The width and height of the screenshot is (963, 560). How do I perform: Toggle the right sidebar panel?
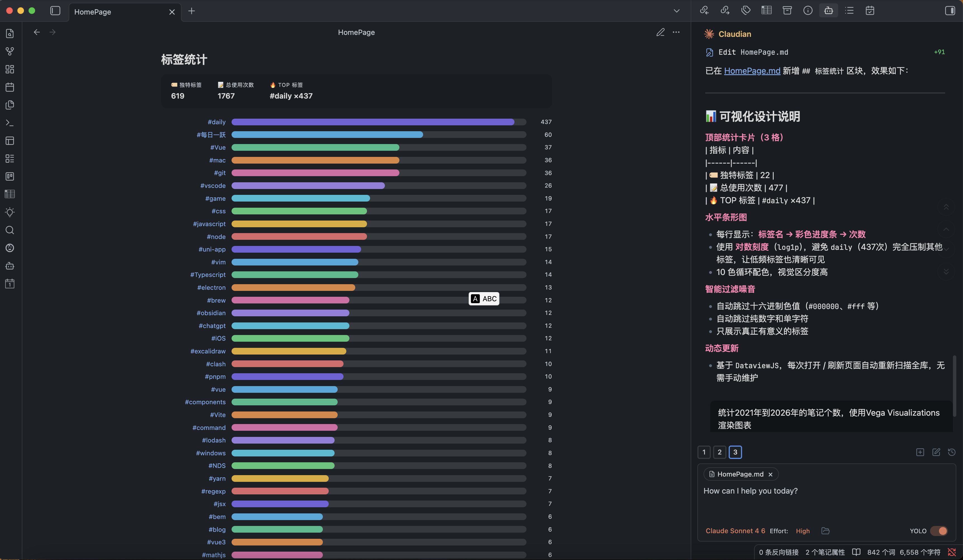[x=950, y=10]
